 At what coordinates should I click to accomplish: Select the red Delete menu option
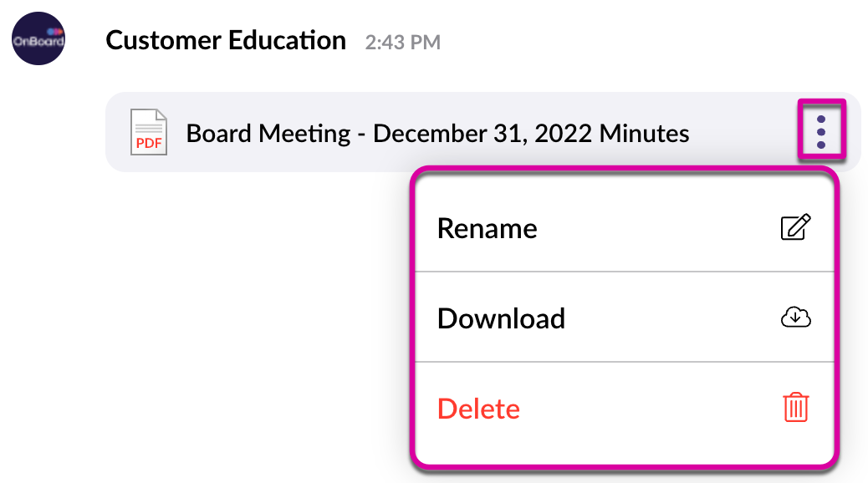(x=478, y=409)
